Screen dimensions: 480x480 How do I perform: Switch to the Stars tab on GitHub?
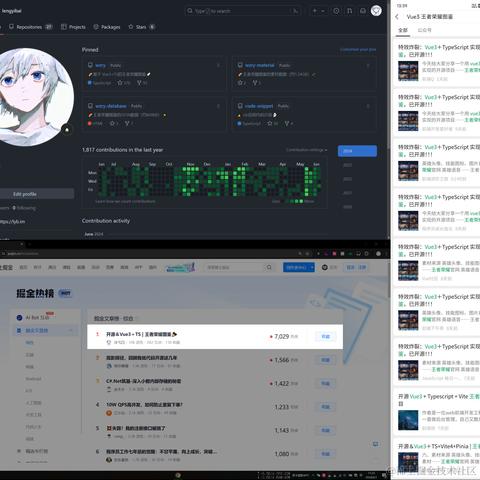tap(142, 27)
